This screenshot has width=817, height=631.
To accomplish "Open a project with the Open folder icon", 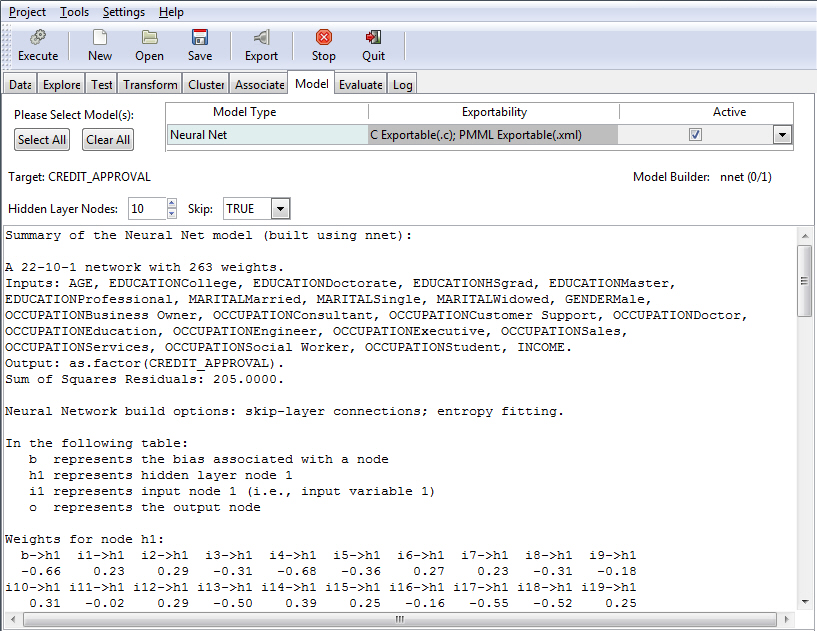I will click(150, 37).
